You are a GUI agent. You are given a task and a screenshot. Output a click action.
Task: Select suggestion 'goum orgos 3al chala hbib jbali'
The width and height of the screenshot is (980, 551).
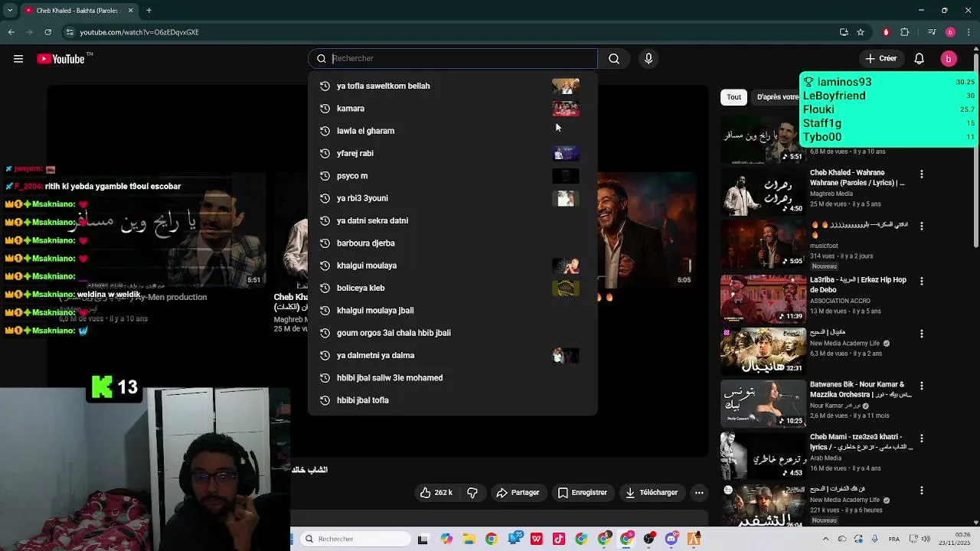pyautogui.click(x=452, y=333)
